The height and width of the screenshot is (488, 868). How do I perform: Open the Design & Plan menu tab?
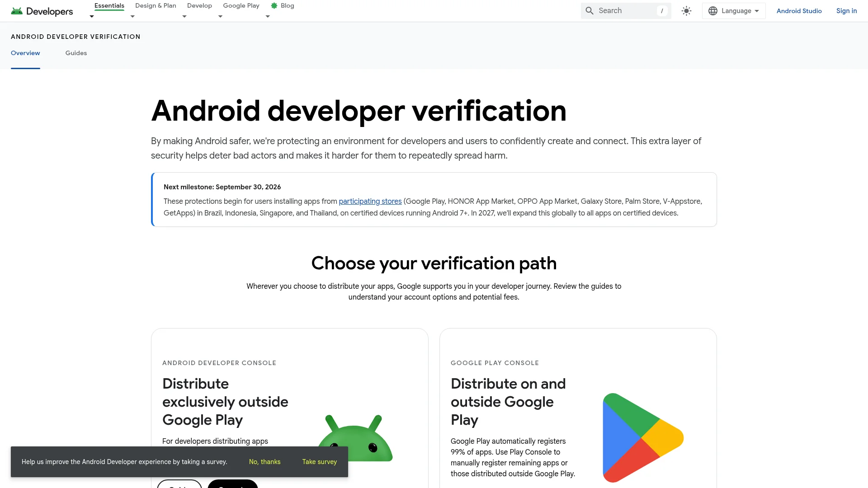pos(156,5)
